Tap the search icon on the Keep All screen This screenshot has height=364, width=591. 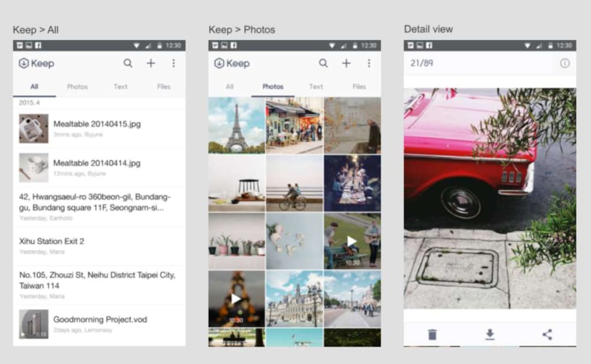128,63
